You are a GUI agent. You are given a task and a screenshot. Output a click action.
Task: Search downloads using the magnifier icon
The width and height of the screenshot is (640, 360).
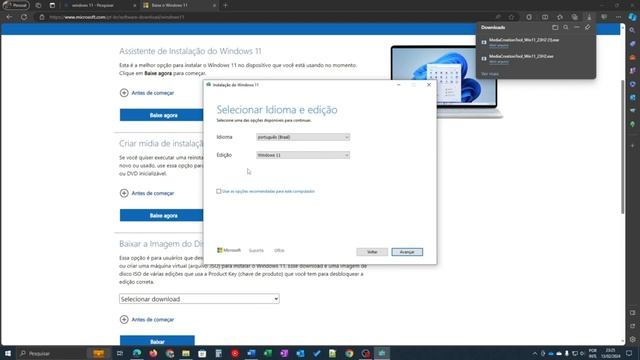click(566, 27)
